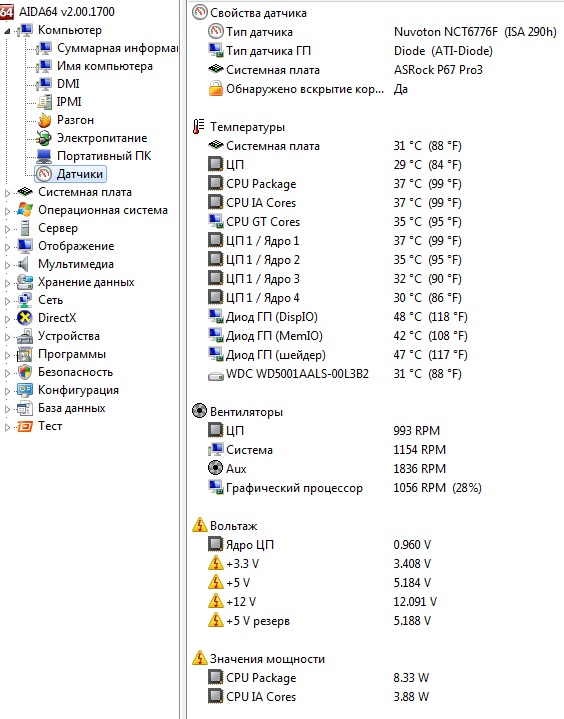Click the ASRock P67 Pro3 value
Screen dimensions: 564x719
[x=438, y=70]
